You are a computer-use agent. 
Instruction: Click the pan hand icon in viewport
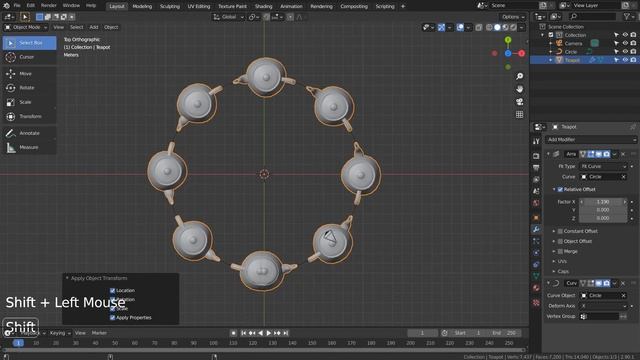(x=520, y=89)
